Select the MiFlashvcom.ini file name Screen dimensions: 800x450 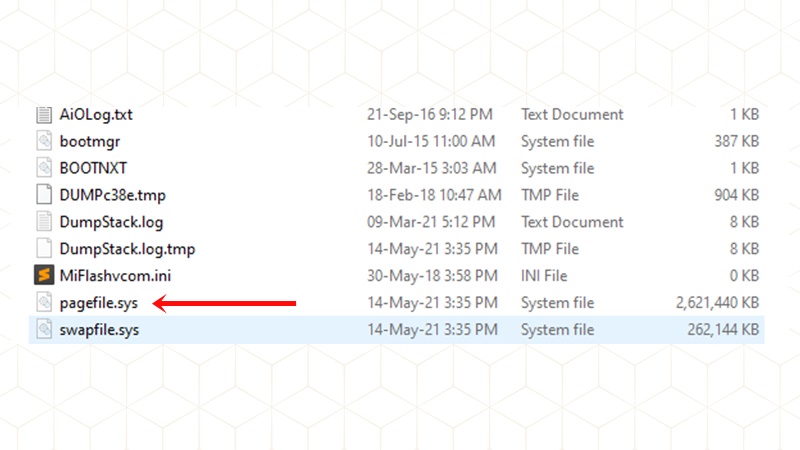(108, 275)
